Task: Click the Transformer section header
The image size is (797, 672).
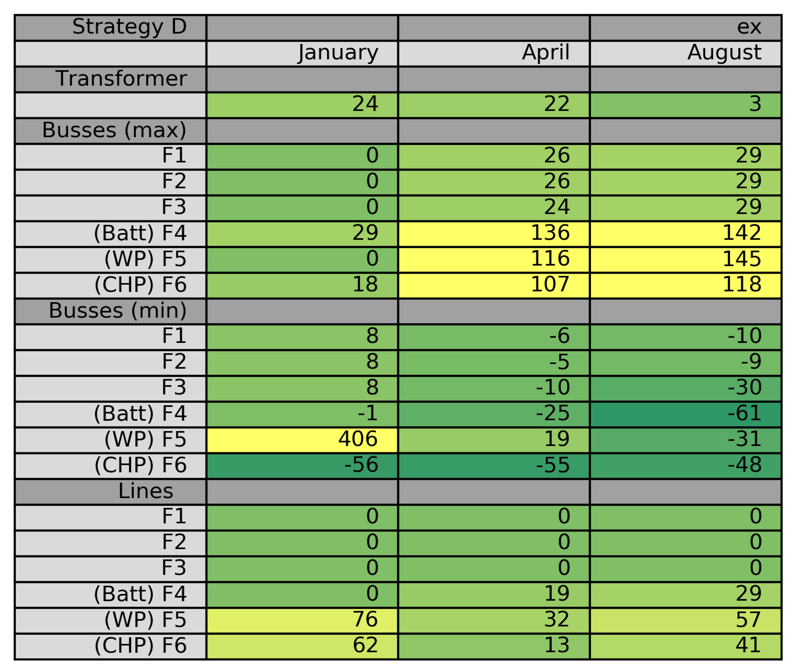Action: click(x=110, y=79)
